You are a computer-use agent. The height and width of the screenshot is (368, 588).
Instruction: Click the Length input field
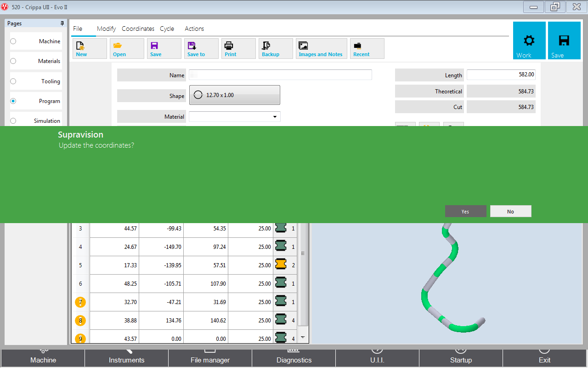pos(501,75)
